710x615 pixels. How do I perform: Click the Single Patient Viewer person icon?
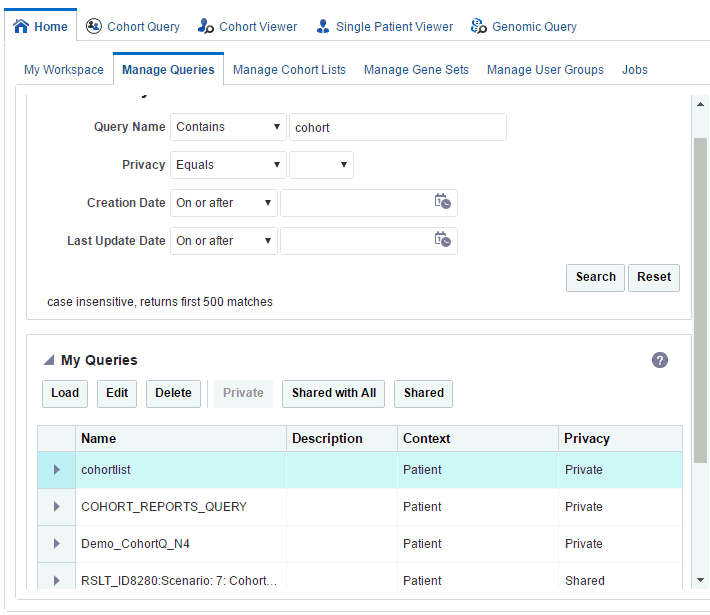[x=322, y=26]
